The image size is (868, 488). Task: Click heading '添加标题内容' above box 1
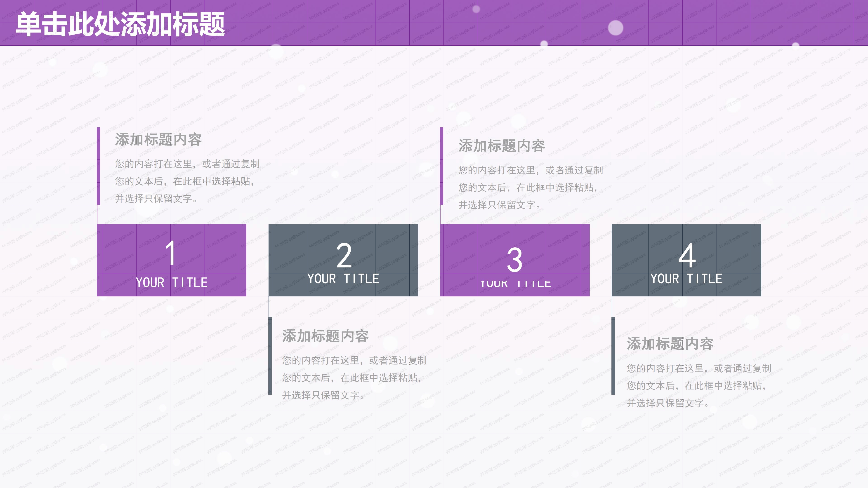(x=158, y=139)
